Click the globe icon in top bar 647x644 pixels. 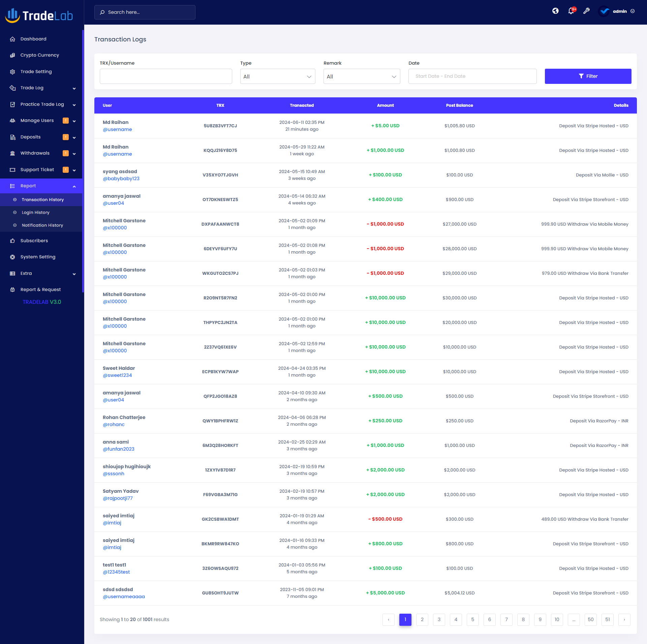click(555, 11)
